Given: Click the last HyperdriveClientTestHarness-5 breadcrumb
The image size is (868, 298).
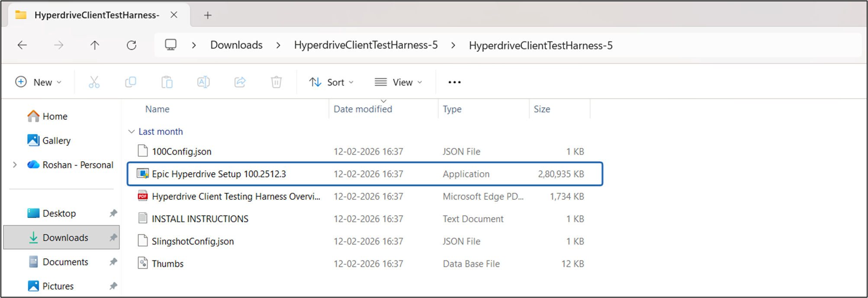Looking at the screenshot, I should [540, 45].
